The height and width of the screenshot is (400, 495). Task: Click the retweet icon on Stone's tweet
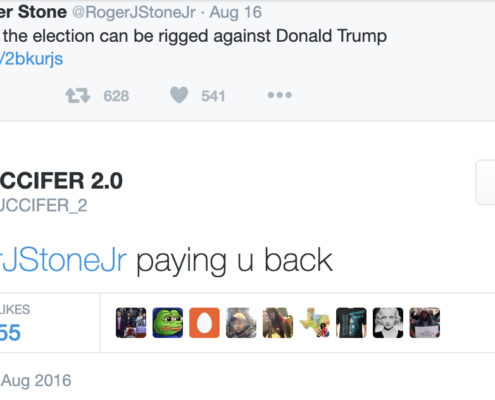pos(78,95)
